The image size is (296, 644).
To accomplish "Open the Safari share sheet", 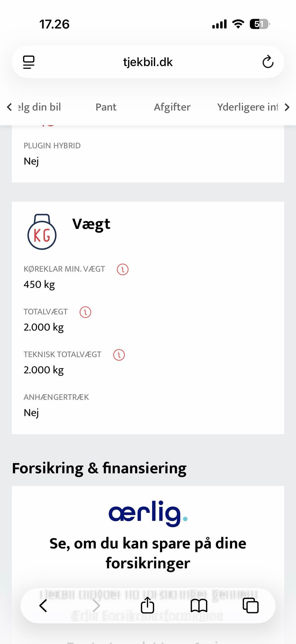I will pos(147,605).
